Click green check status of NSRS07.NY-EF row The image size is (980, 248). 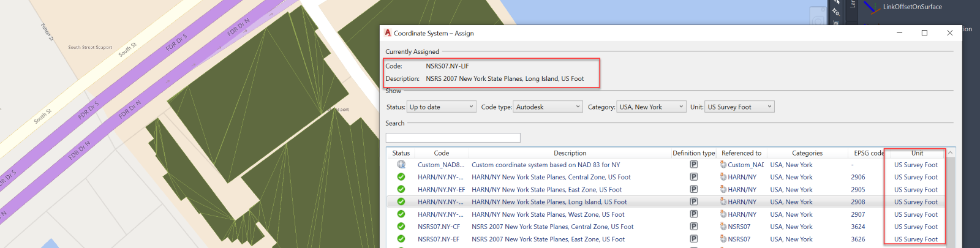[x=401, y=239]
